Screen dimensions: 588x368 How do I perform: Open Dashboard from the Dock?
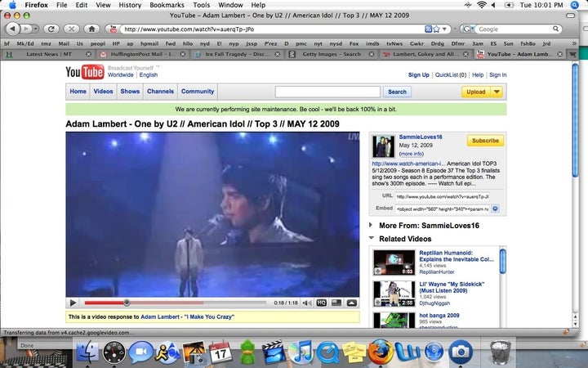click(114, 352)
